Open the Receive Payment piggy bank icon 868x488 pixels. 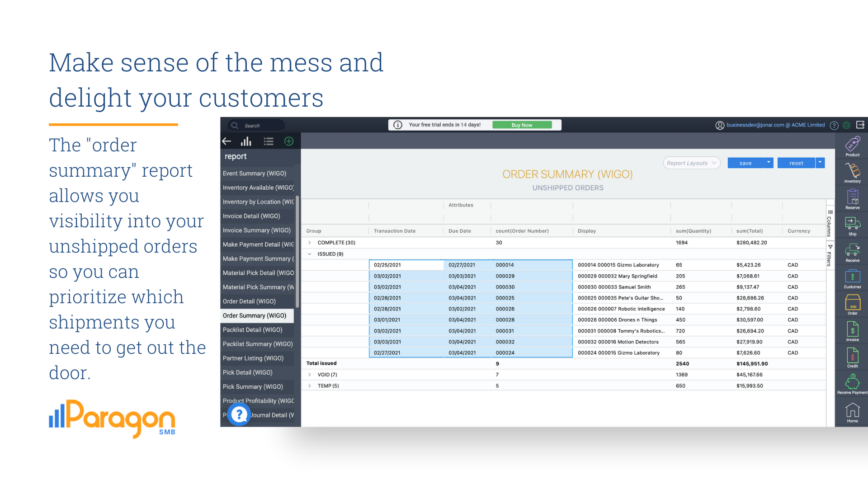coord(852,382)
